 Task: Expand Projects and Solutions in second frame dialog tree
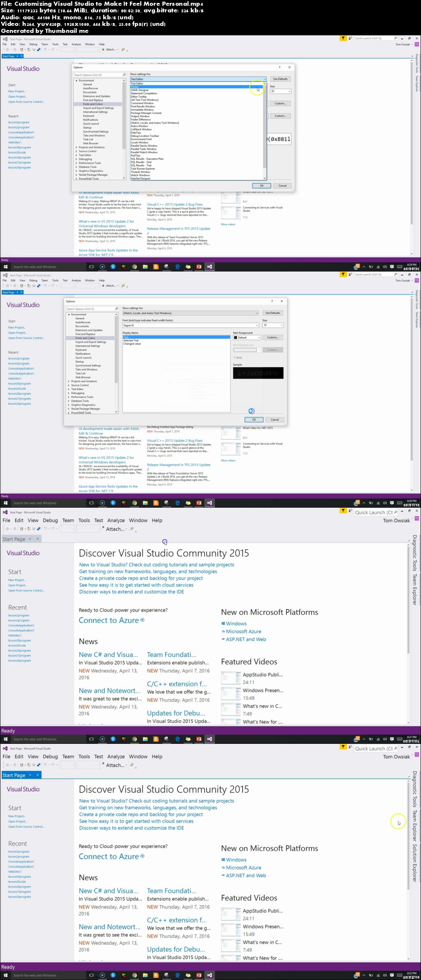pyautogui.click(x=69, y=382)
